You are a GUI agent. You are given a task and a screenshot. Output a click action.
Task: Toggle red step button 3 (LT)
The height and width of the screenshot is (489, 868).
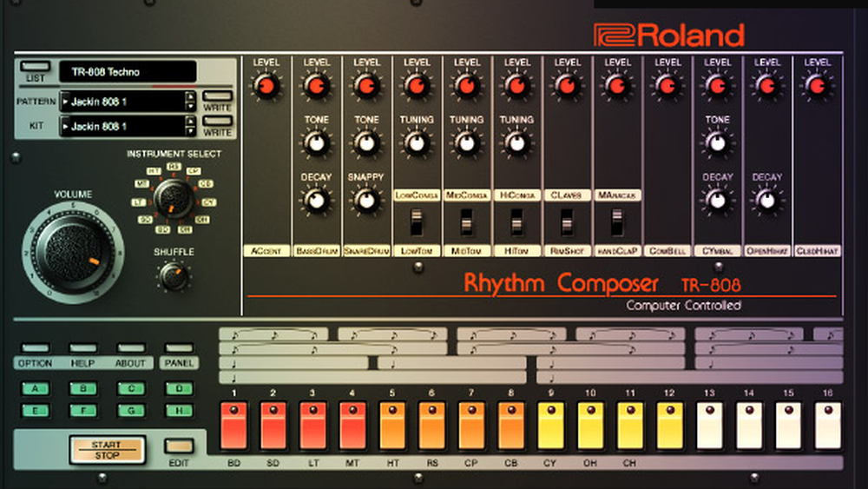coord(312,426)
